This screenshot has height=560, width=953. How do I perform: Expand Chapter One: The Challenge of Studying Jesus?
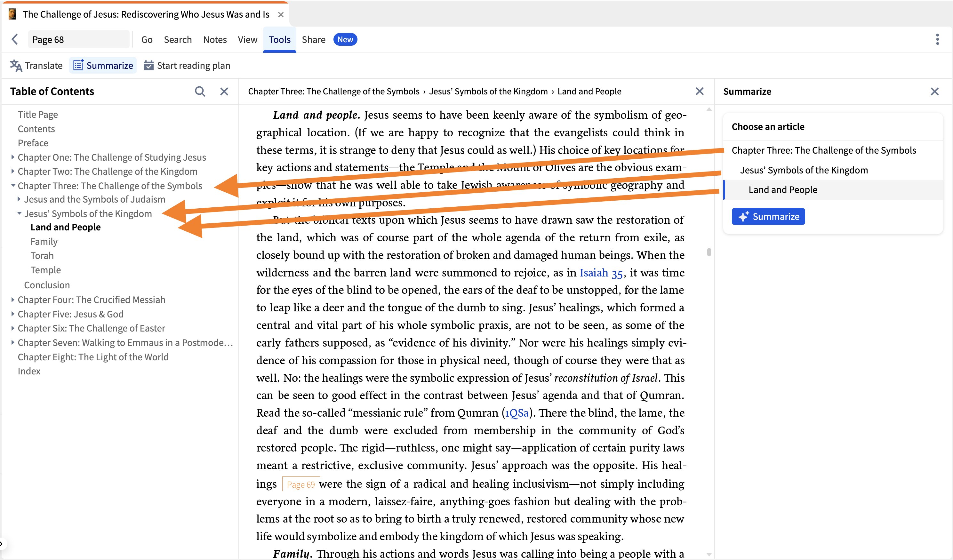pos(12,157)
